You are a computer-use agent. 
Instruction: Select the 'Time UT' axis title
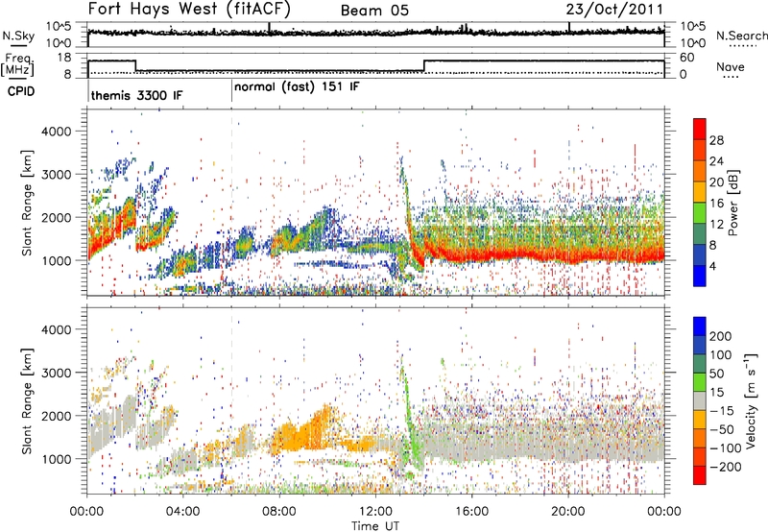pyautogui.click(x=375, y=526)
